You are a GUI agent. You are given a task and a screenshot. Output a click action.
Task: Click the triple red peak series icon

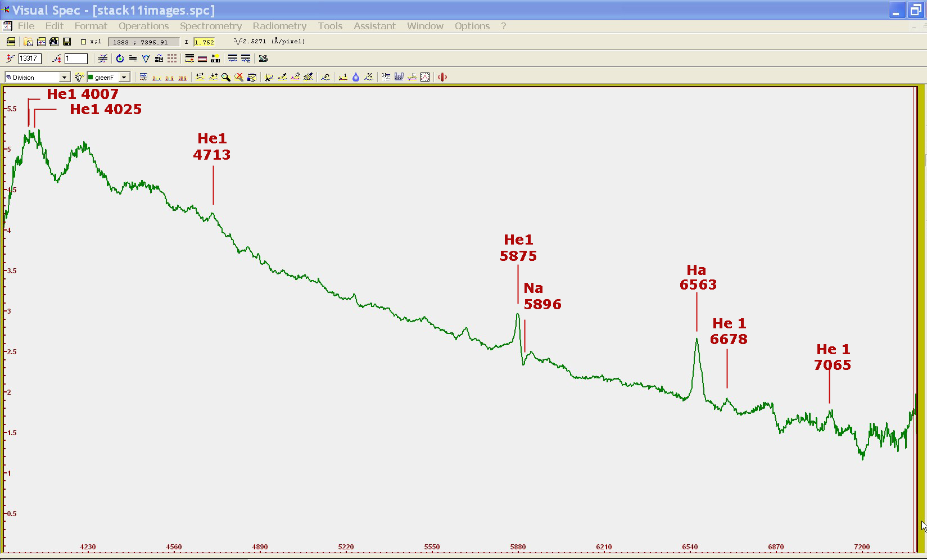pyautogui.click(x=183, y=78)
